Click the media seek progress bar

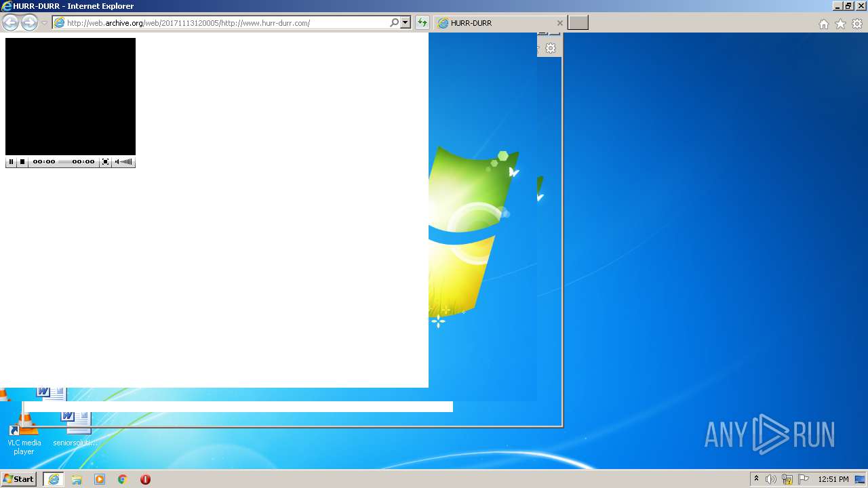(x=64, y=162)
